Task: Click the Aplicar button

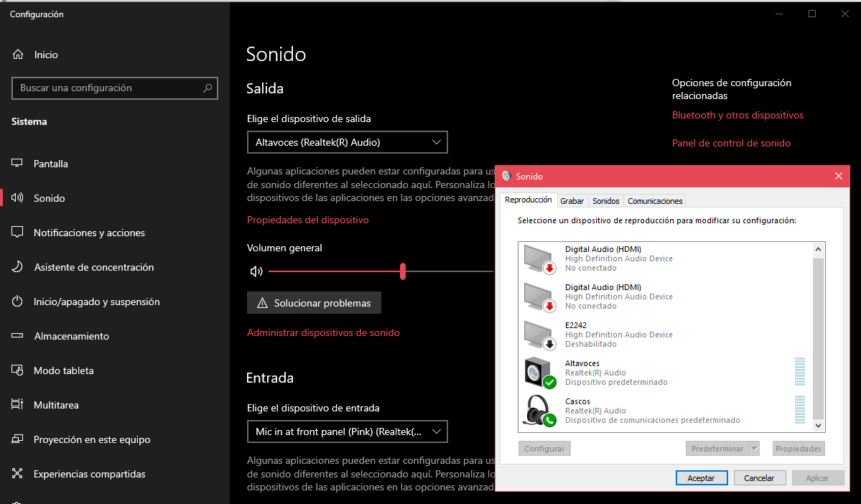Action: point(817,477)
